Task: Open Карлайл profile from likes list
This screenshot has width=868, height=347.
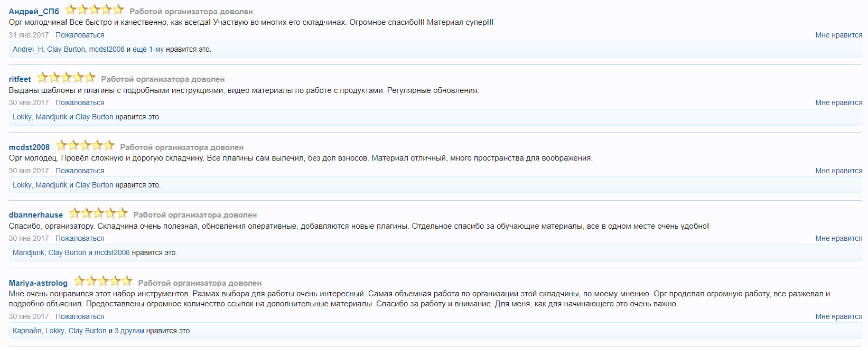Action: pos(27,331)
